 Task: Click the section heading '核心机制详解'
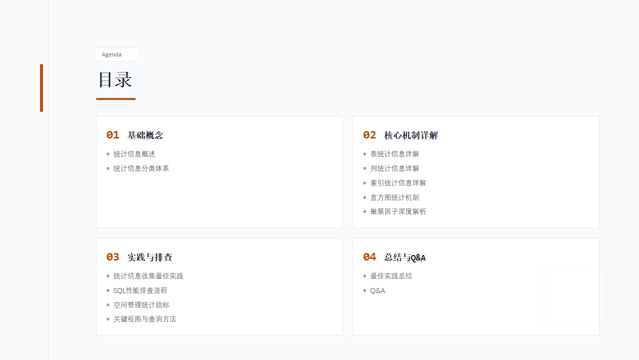(x=411, y=135)
